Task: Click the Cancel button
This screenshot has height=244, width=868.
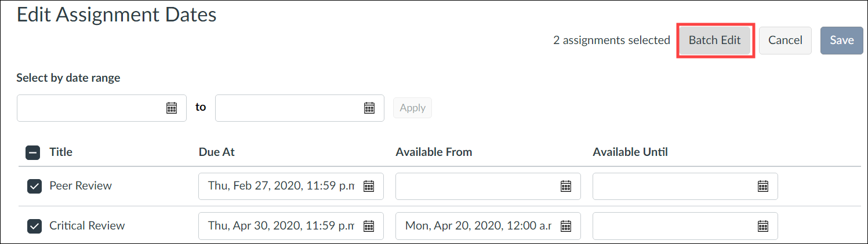Action: [x=785, y=41]
